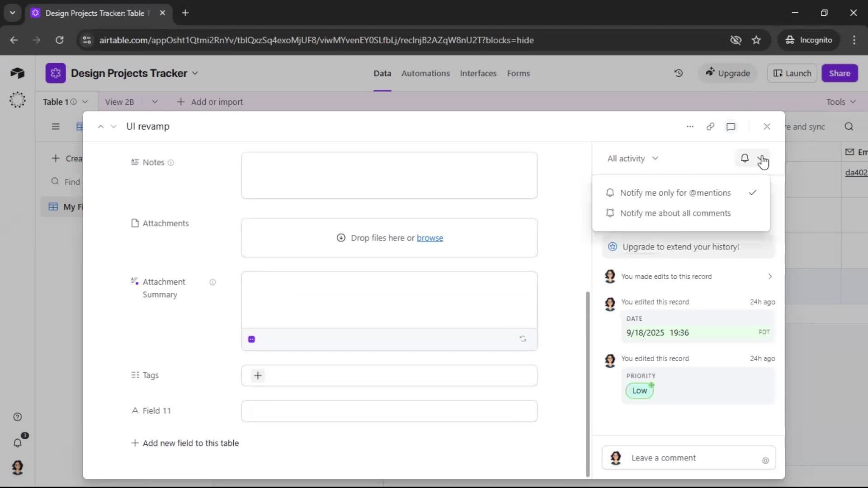Screen dimensions: 868x488
Task: Open the search magnifier in toolbar
Action: pos(849,127)
